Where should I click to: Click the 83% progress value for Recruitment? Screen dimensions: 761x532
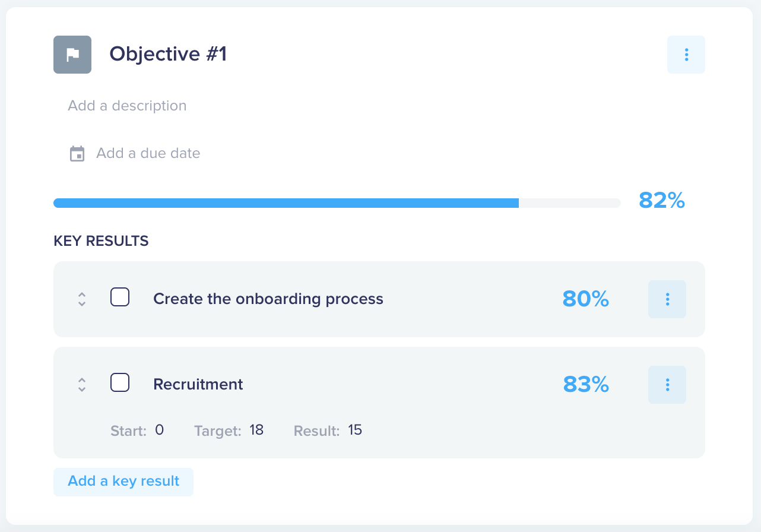(x=586, y=384)
